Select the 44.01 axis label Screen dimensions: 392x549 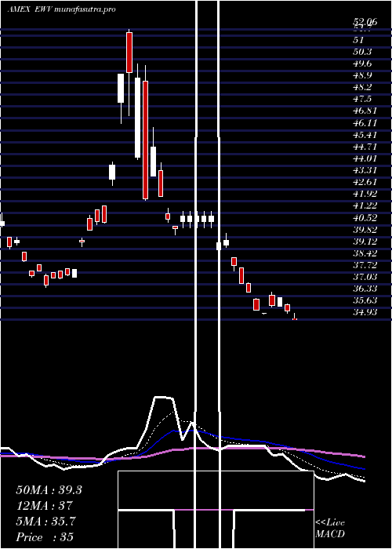365,158
